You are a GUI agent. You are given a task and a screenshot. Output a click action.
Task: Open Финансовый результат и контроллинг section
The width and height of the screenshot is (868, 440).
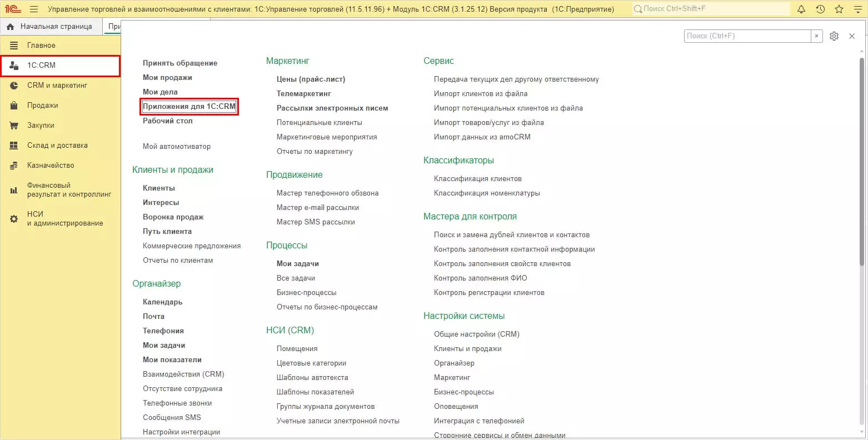click(60, 190)
